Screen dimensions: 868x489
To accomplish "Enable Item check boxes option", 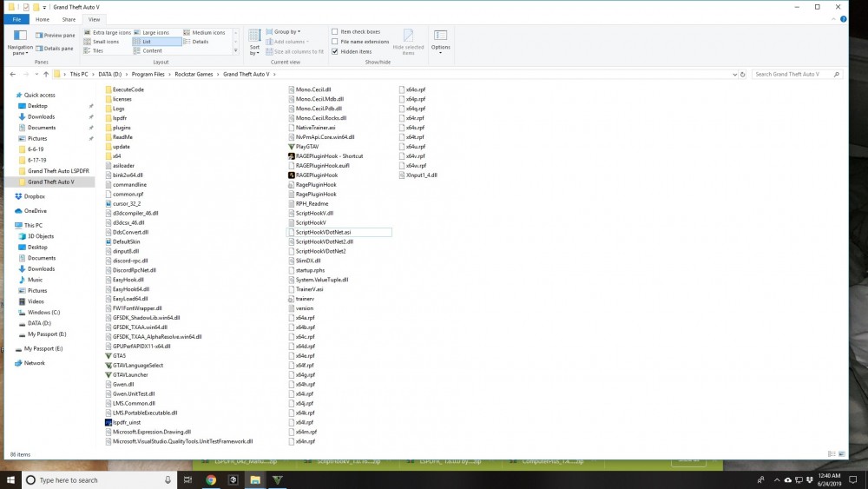I will click(335, 32).
